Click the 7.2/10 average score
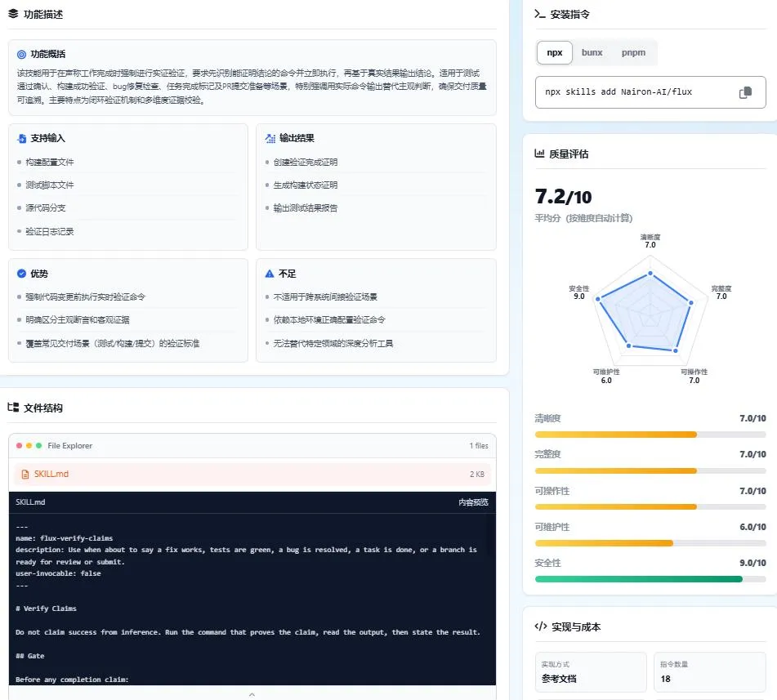777x700 pixels. tap(564, 197)
